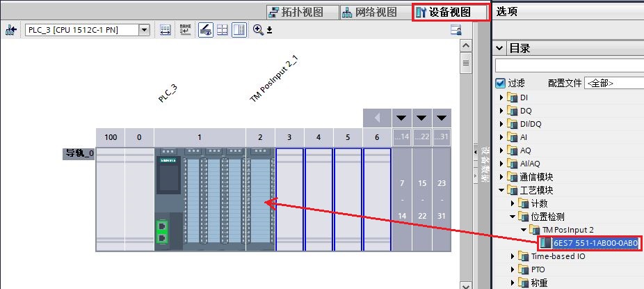Collapse the TM PosInput 2 folder arrow
This screenshot has width=644, height=289.
(x=523, y=230)
